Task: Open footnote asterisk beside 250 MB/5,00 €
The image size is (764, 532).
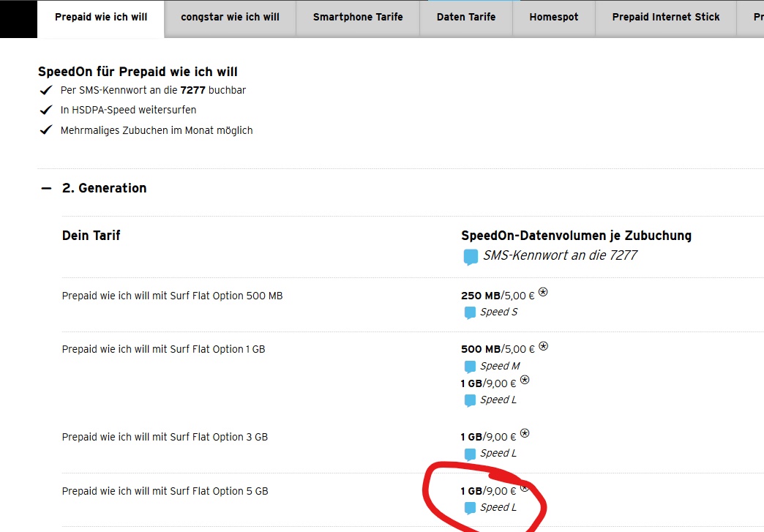Action: (x=543, y=293)
